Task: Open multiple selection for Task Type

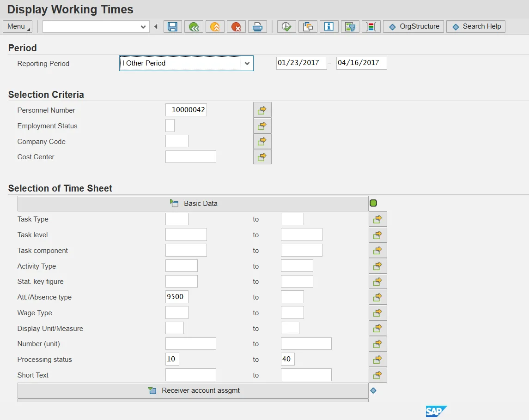Action: [378, 219]
